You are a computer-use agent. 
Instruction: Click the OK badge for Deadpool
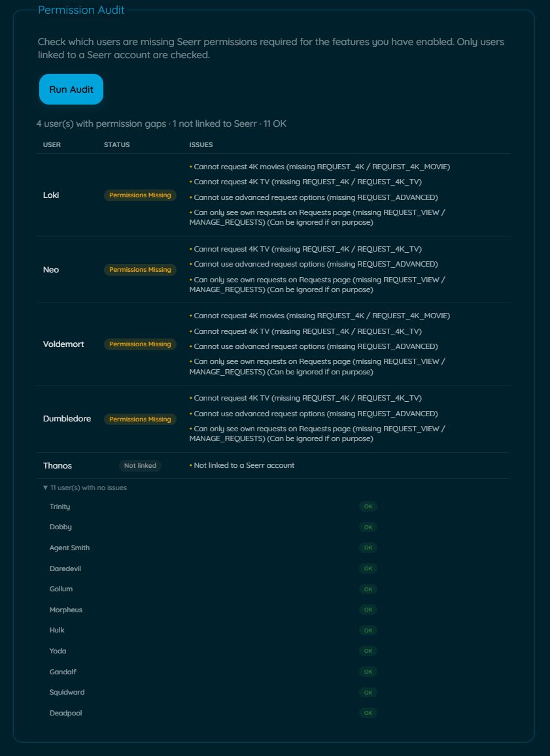click(x=368, y=713)
